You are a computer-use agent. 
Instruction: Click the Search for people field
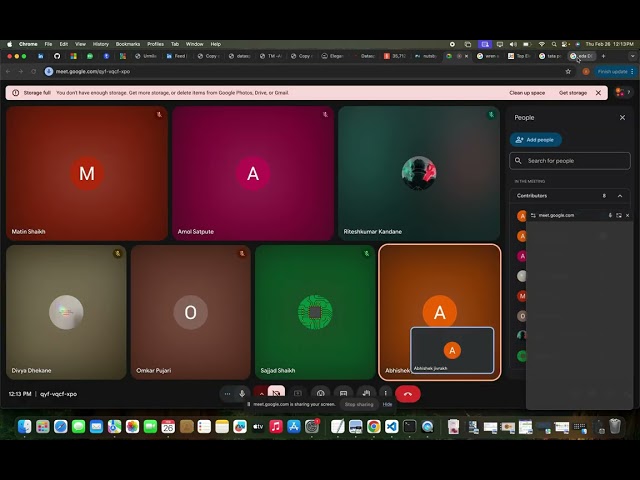tap(570, 161)
